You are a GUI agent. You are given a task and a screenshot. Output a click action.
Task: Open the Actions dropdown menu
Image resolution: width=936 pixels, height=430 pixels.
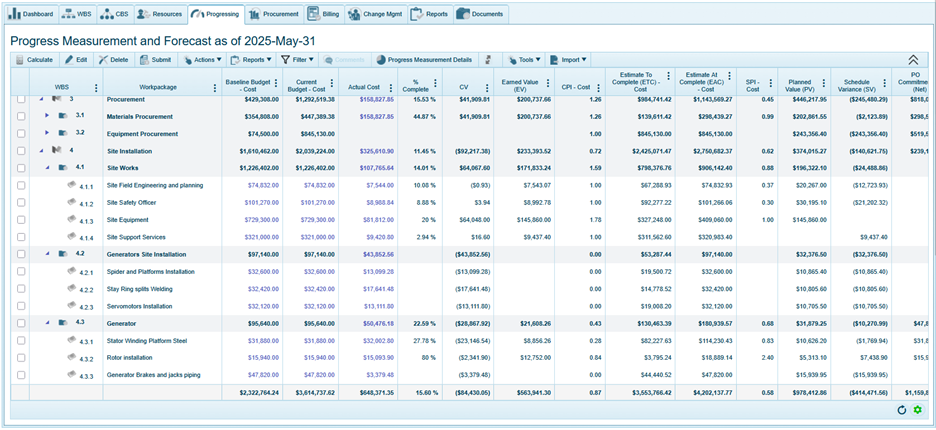pyautogui.click(x=202, y=60)
